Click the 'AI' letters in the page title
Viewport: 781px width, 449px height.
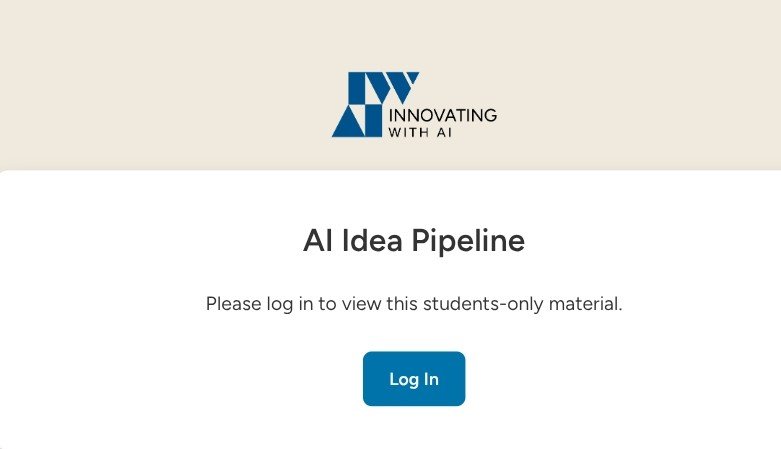coord(318,241)
